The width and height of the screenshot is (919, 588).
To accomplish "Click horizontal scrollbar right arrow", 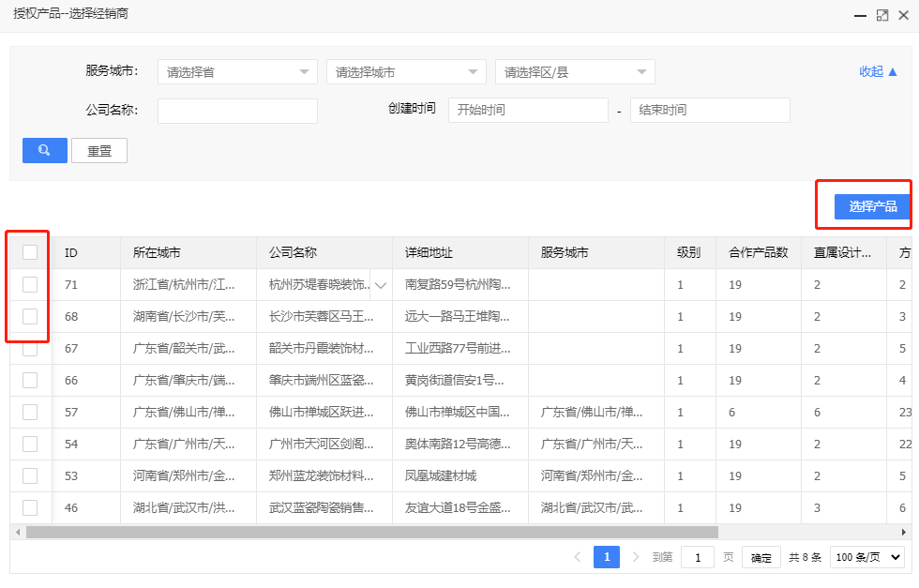I will pos(903,532).
